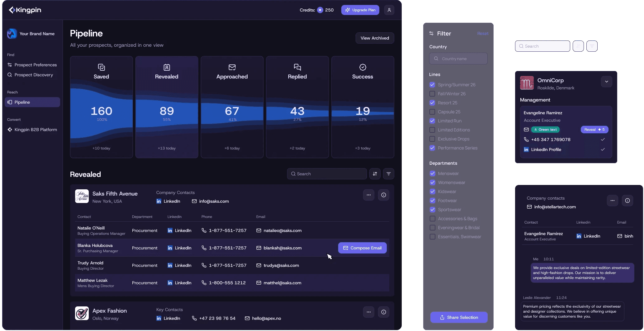The width and height of the screenshot is (644, 331).
Task: Check Capsule 25 line
Action: pos(432,112)
